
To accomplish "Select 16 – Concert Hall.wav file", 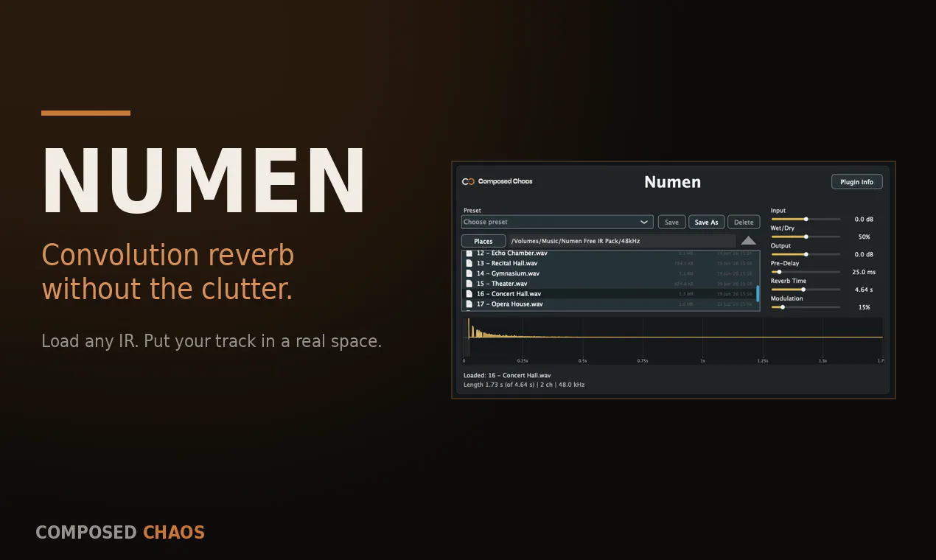I will coord(610,294).
